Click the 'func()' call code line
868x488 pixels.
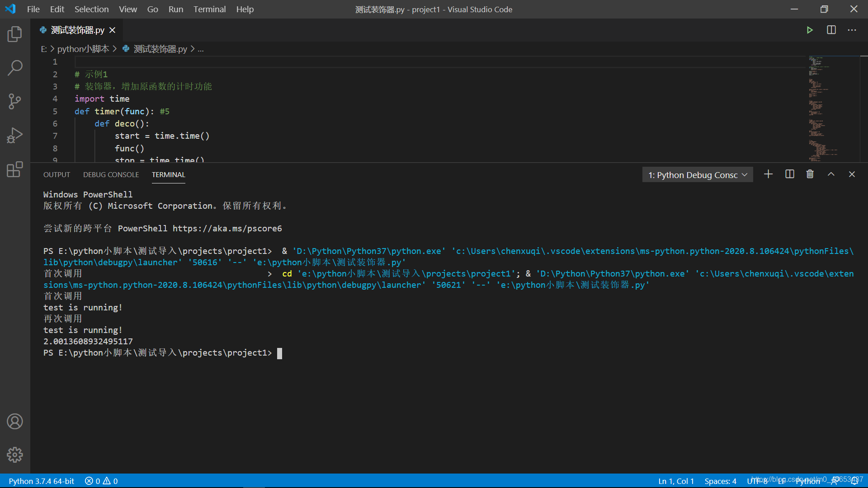click(129, 149)
